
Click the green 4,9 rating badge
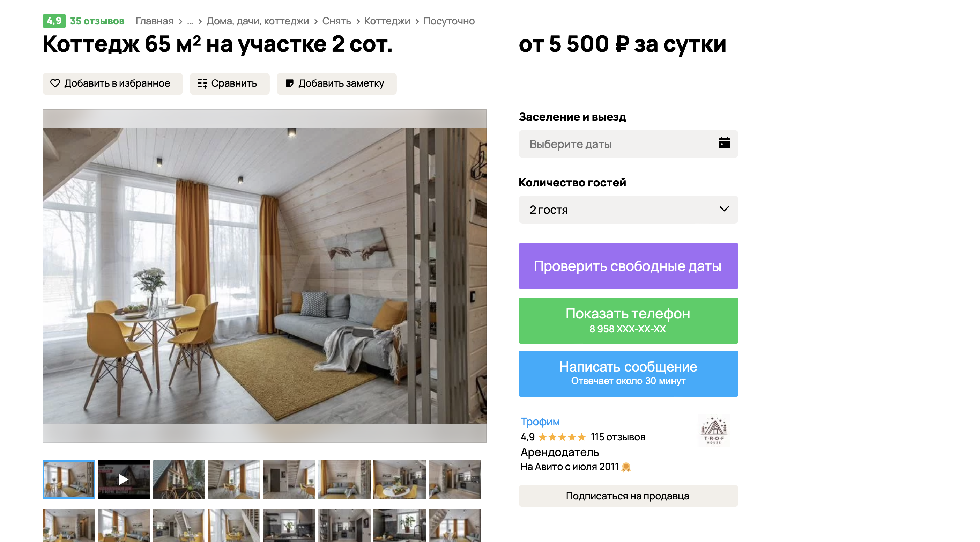coord(54,21)
